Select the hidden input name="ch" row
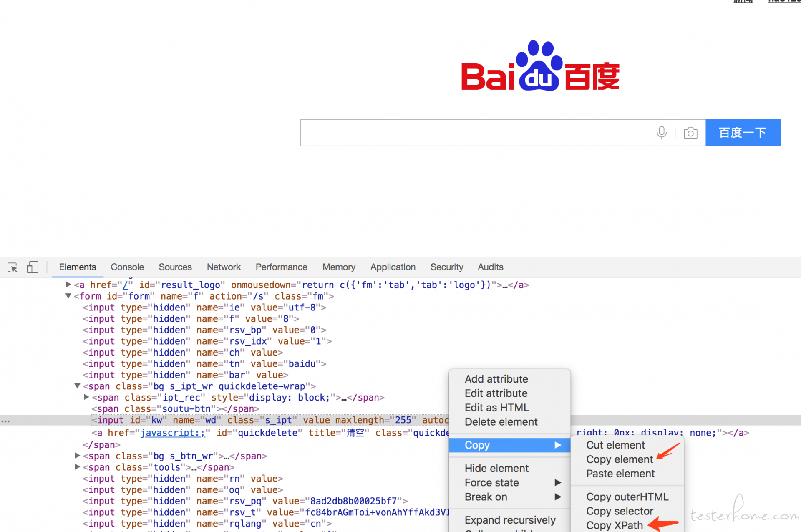Viewport: 801px width, 532px height. [x=183, y=353]
